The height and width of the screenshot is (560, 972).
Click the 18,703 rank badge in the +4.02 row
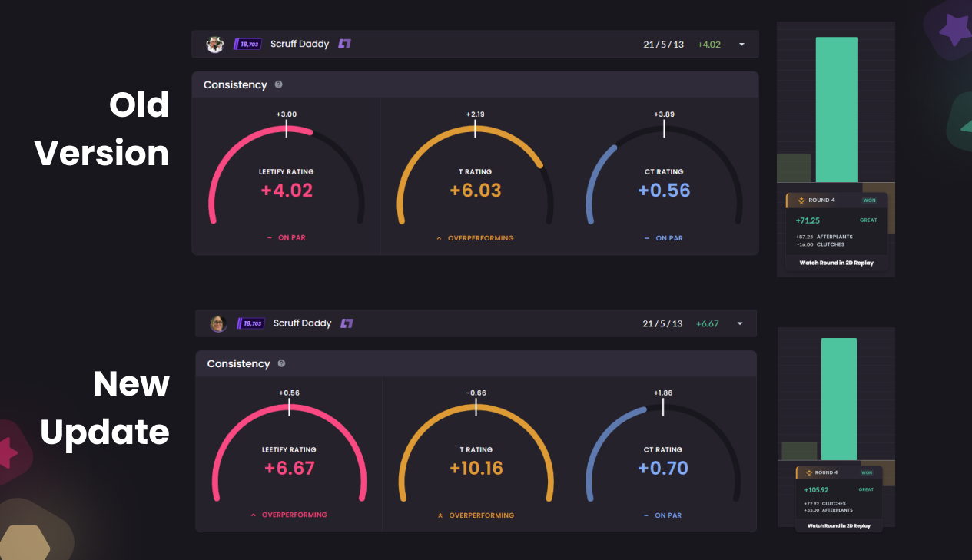[x=248, y=45]
